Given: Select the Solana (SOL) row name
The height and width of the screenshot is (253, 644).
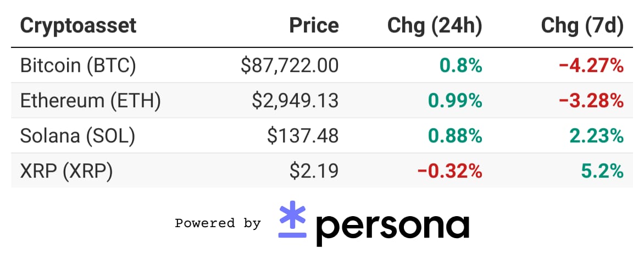Looking at the screenshot, I should (77, 136).
